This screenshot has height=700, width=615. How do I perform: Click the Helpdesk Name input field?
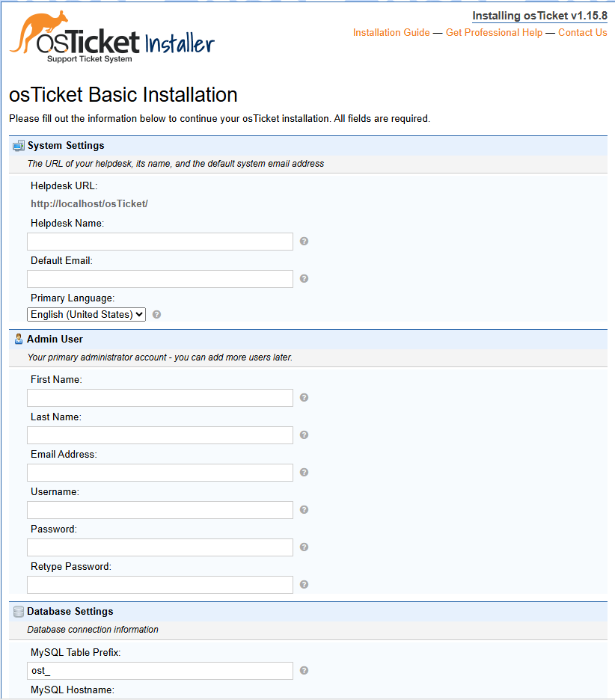pos(159,241)
